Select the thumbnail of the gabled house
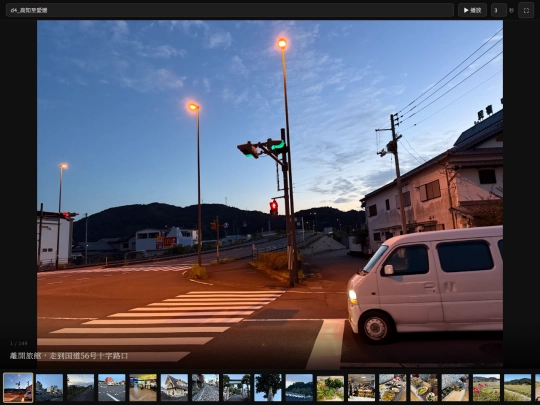The image size is (540, 405). [x=174, y=387]
